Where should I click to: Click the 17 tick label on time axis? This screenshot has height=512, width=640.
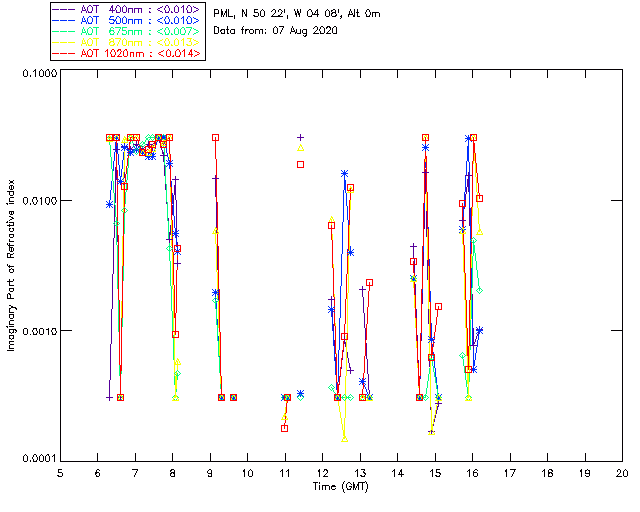point(510,472)
